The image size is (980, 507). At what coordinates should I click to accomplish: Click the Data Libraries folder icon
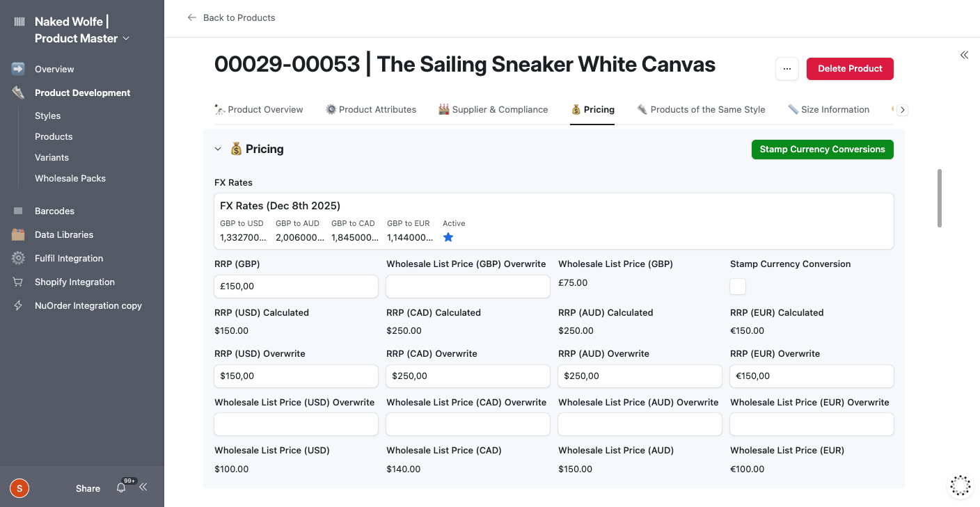(18, 234)
